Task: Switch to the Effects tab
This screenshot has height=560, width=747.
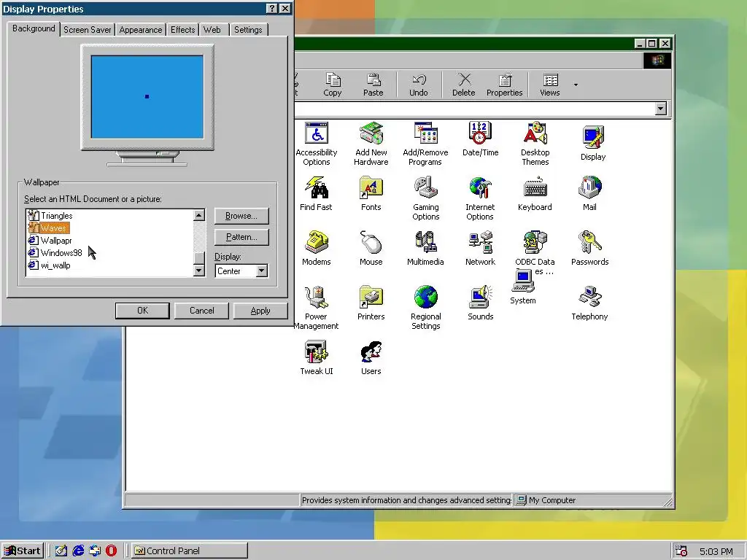Action: 183,29
